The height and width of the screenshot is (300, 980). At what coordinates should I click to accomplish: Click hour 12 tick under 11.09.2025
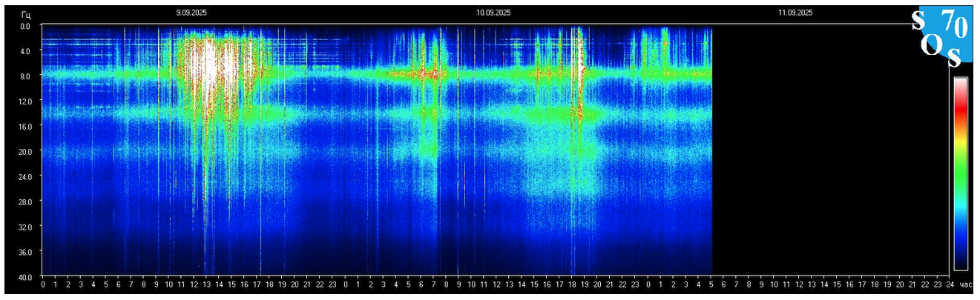[x=799, y=284]
